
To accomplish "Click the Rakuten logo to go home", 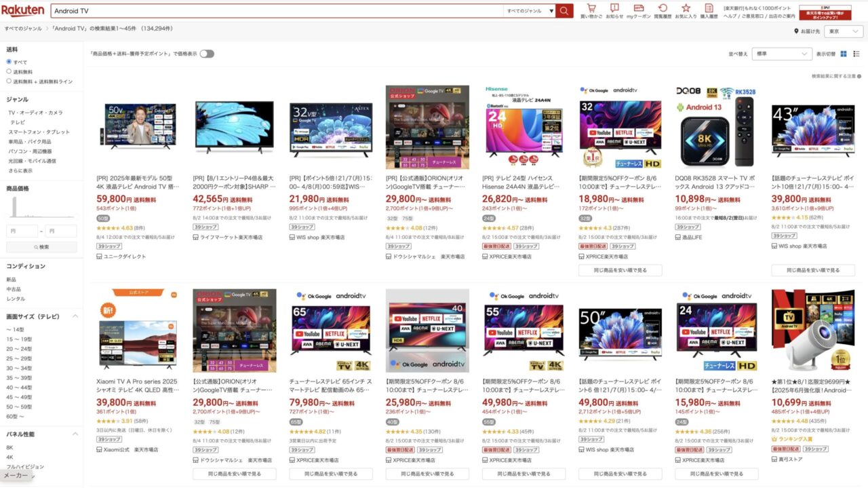I will click(23, 10).
